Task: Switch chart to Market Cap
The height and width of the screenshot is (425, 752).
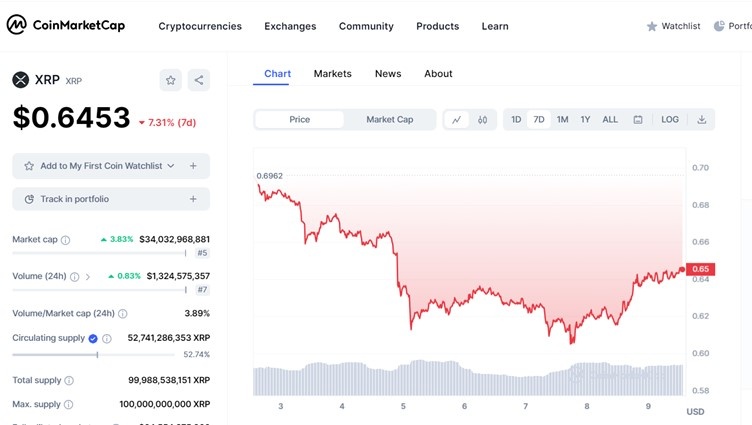Action: pyautogui.click(x=389, y=120)
